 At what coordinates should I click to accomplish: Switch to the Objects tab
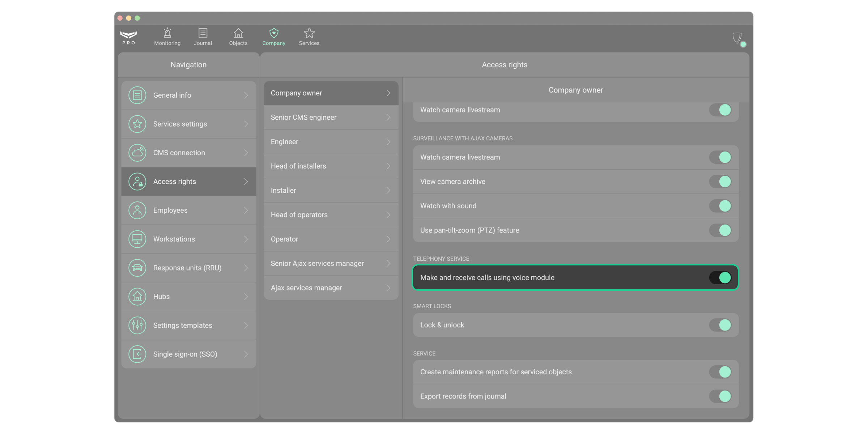click(x=238, y=37)
